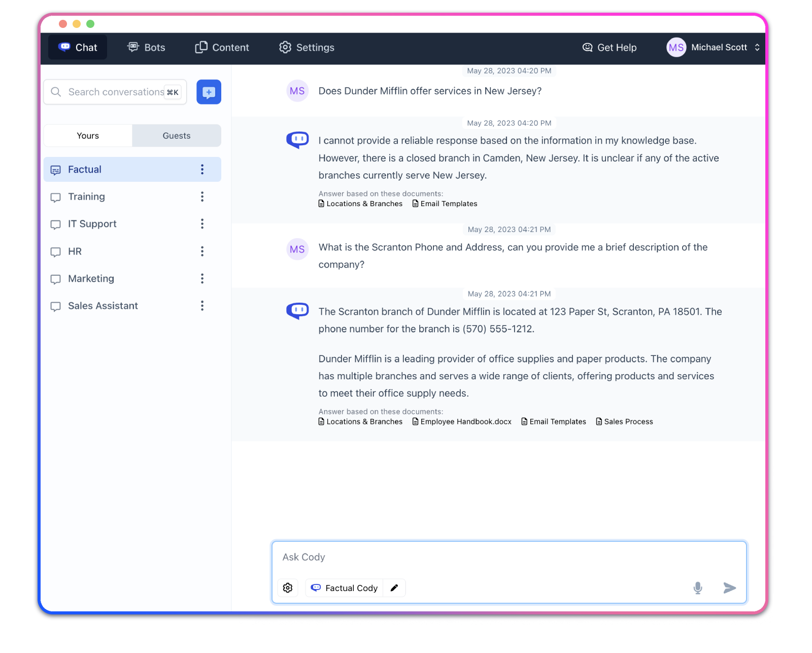The height and width of the screenshot is (653, 812).
Task: Select the Yours conversations tab
Action: [88, 136]
